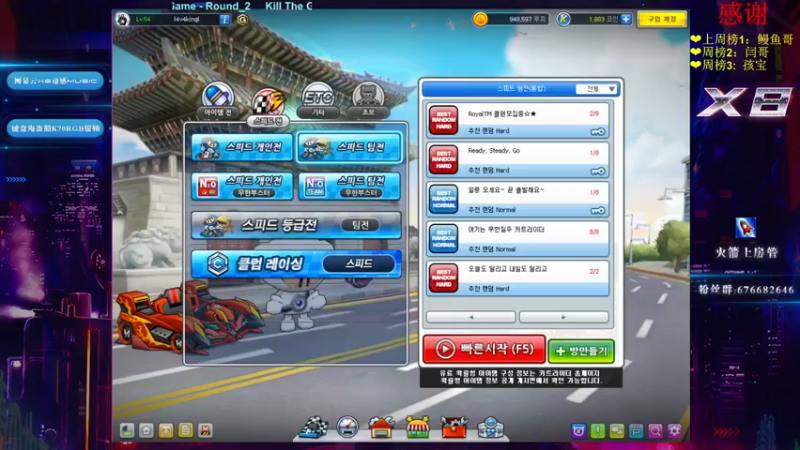Viewport: 800px width, 450px height.
Task: Switch to the 초보 beginner tab
Action: pos(368,99)
